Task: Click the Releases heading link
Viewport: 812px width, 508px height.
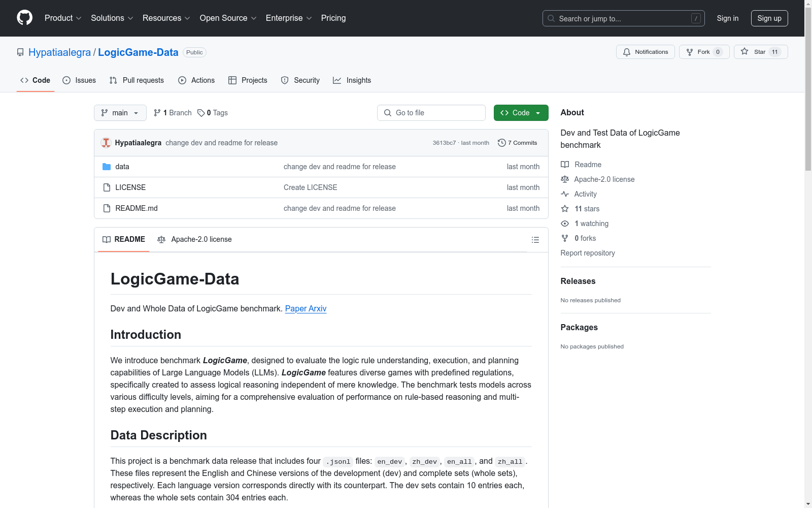Action: pyautogui.click(x=578, y=281)
